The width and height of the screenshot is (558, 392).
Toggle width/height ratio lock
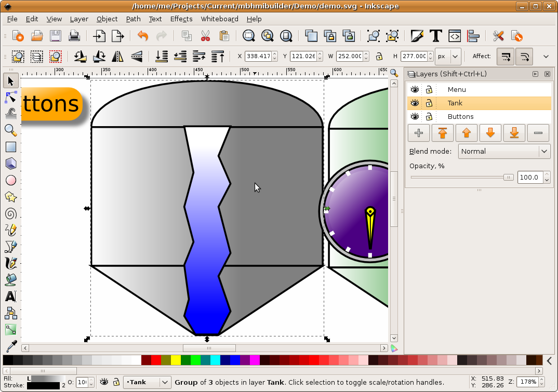379,56
